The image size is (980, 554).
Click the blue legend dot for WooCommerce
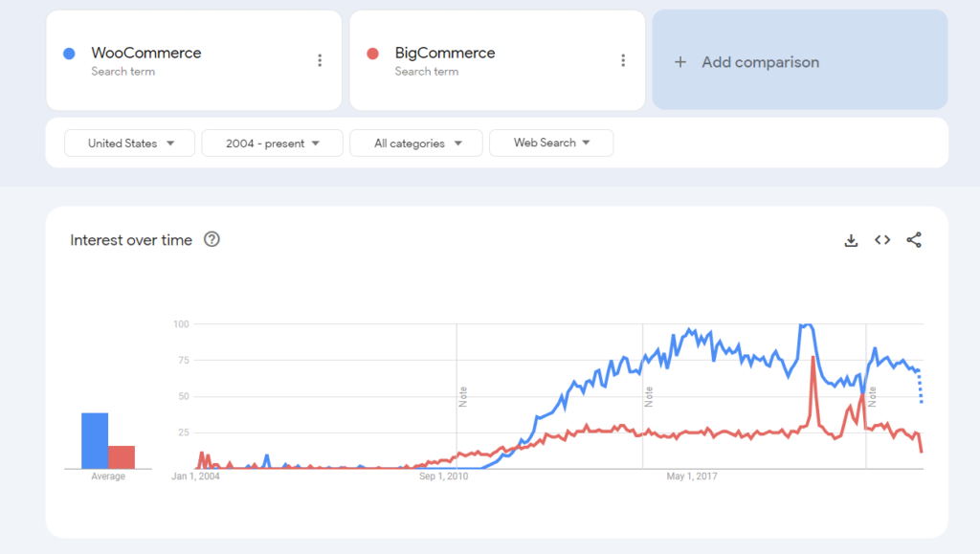(67, 54)
